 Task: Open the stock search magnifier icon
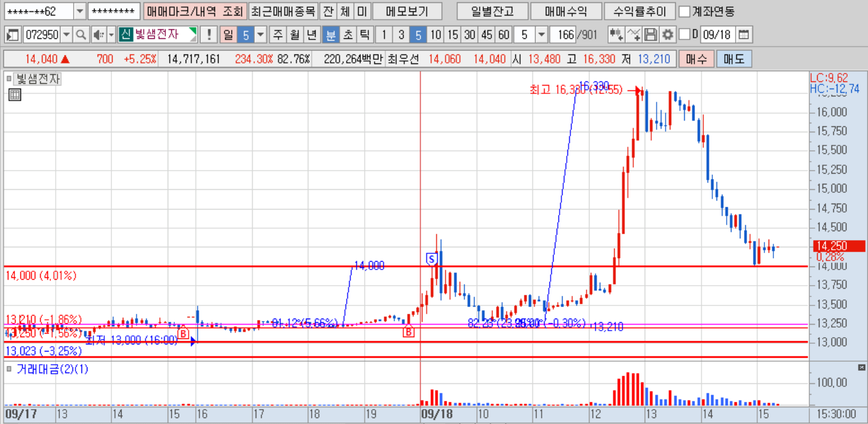tap(81, 35)
